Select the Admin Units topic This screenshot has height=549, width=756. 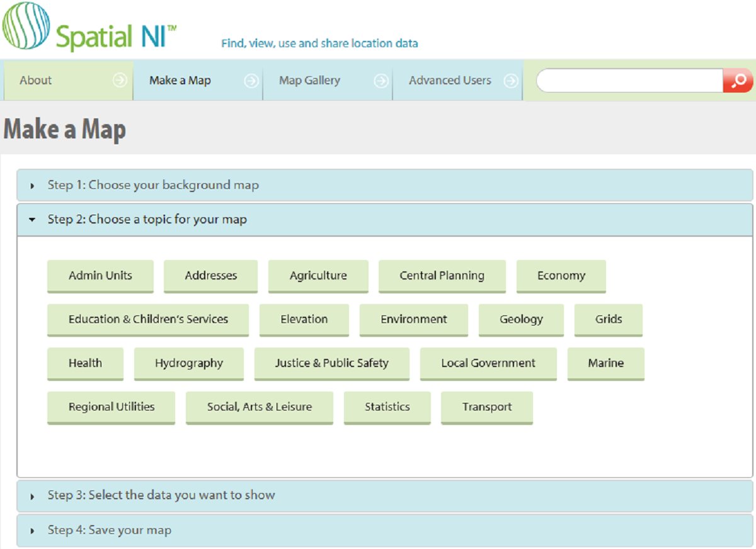click(x=100, y=276)
